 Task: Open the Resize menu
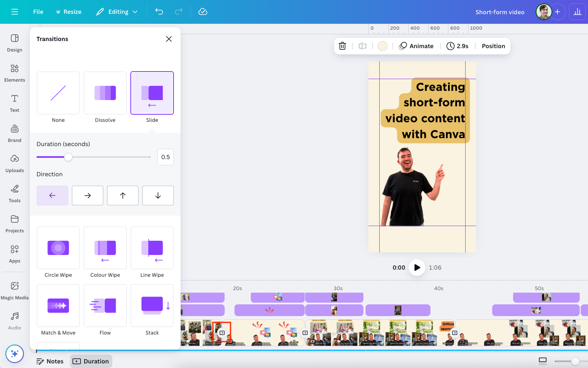tap(68, 12)
